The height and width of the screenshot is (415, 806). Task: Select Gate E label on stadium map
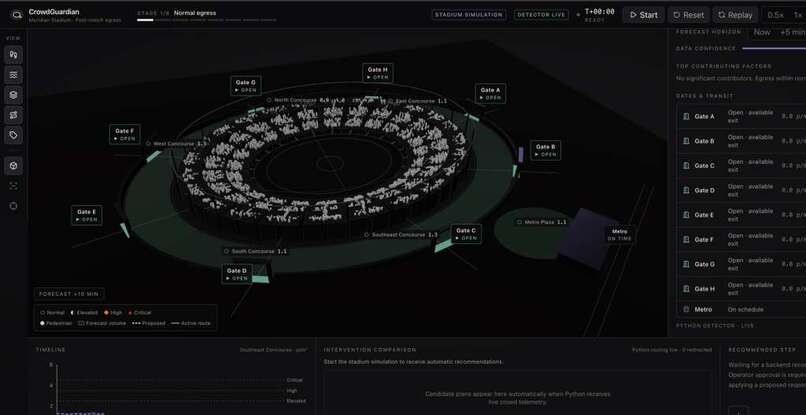point(86,215)
